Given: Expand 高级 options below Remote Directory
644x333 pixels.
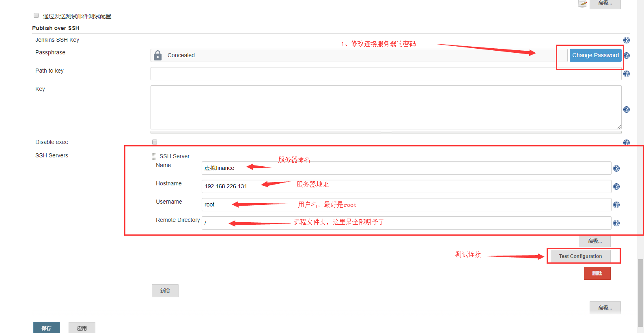Looking at the screenshot, I should (594, 241).
